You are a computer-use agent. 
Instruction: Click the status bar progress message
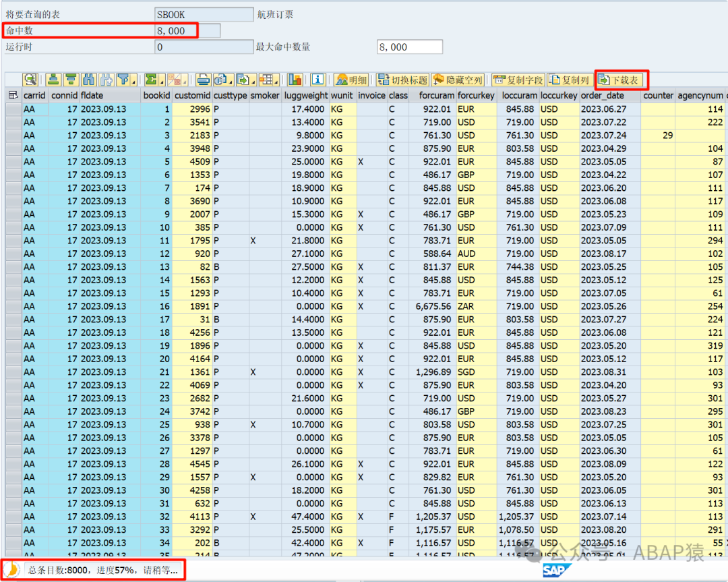(x=102, y=570)
